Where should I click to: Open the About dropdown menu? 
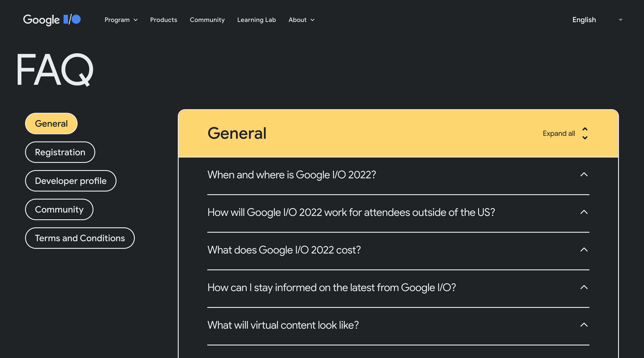(301, 20)
